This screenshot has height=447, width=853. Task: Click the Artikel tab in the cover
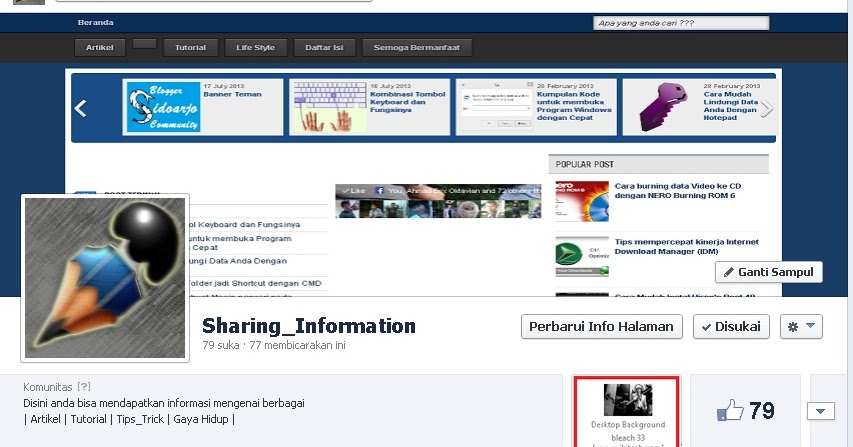tap(100, 47)
